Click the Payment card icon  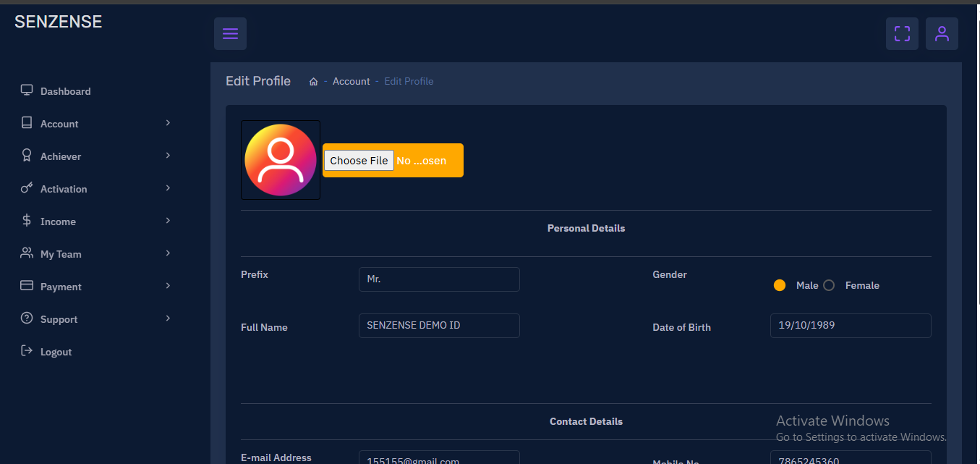pyautogui.click(x=27, y=286)
